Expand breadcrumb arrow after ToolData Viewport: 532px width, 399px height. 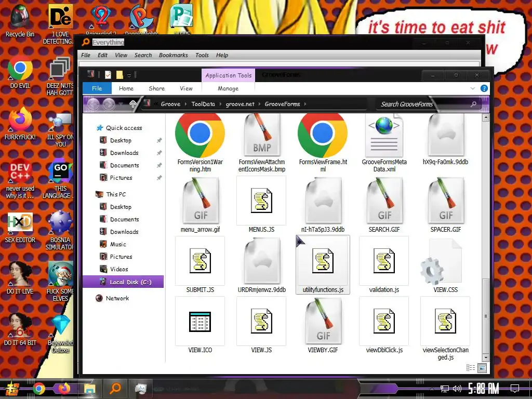[x=220, y=104]
